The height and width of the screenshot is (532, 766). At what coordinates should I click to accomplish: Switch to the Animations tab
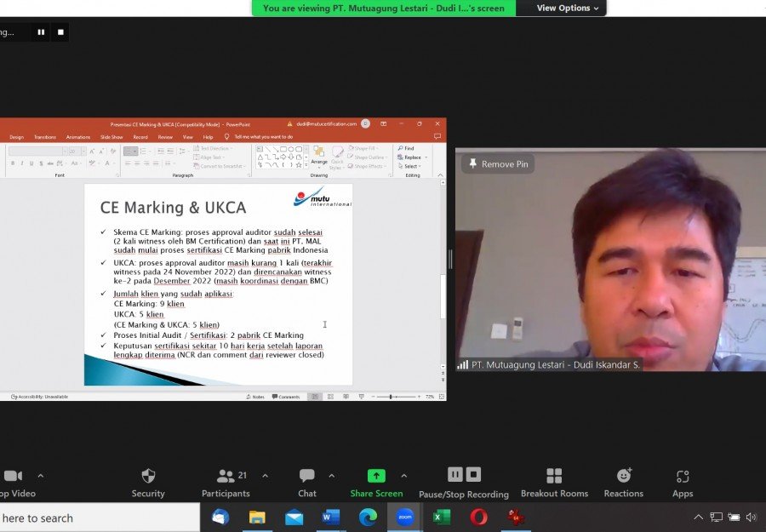[x=78, y=137]
